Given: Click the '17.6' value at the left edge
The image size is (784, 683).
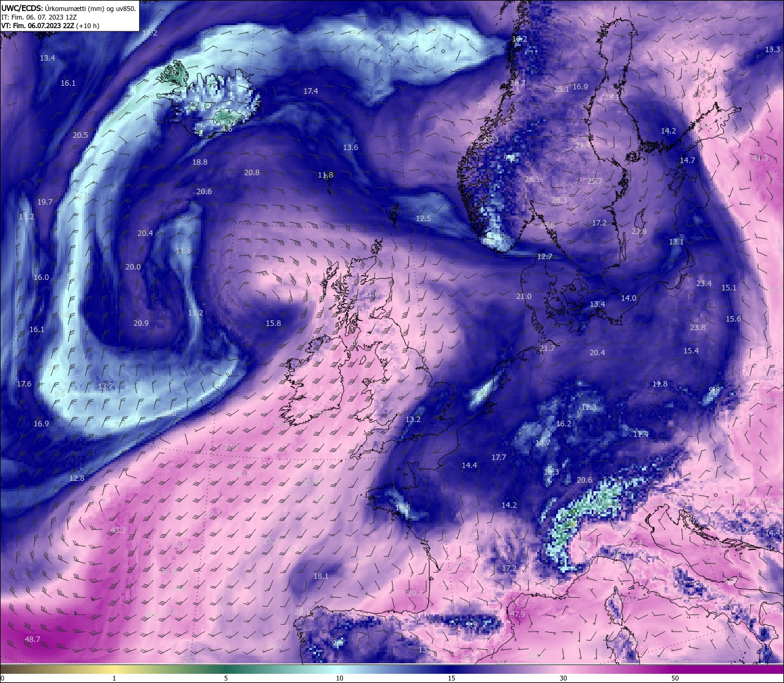Looking at the screenshot, I should pos(24,384).
